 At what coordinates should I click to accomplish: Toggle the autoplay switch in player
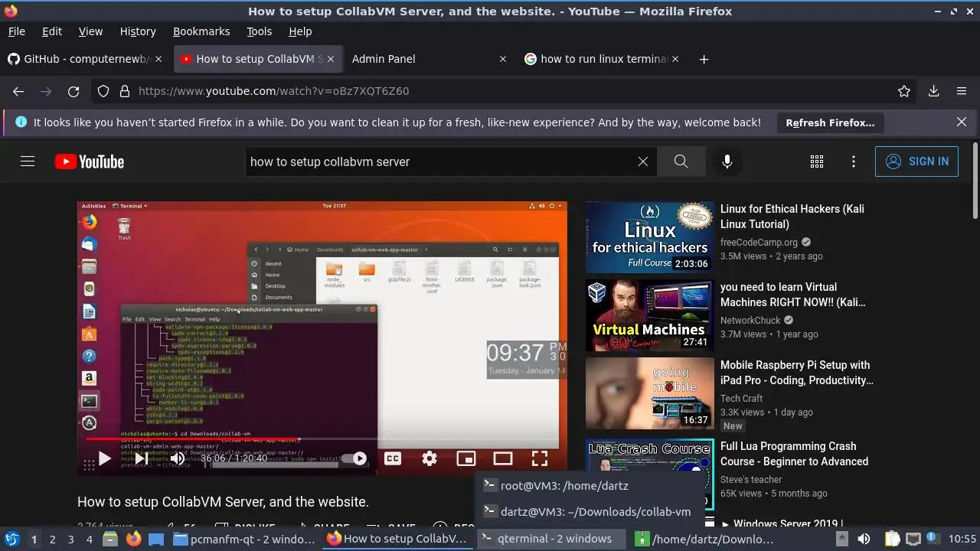point(354,458)
